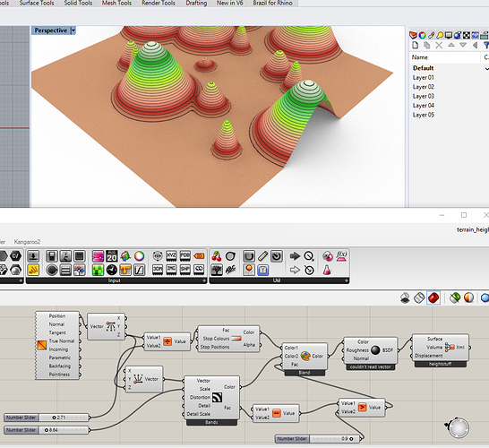The height and width of the screenshot is (448, 489).
Task: Open the Perspective viewport dropdown arrow
Action: [x=73, y=30]
